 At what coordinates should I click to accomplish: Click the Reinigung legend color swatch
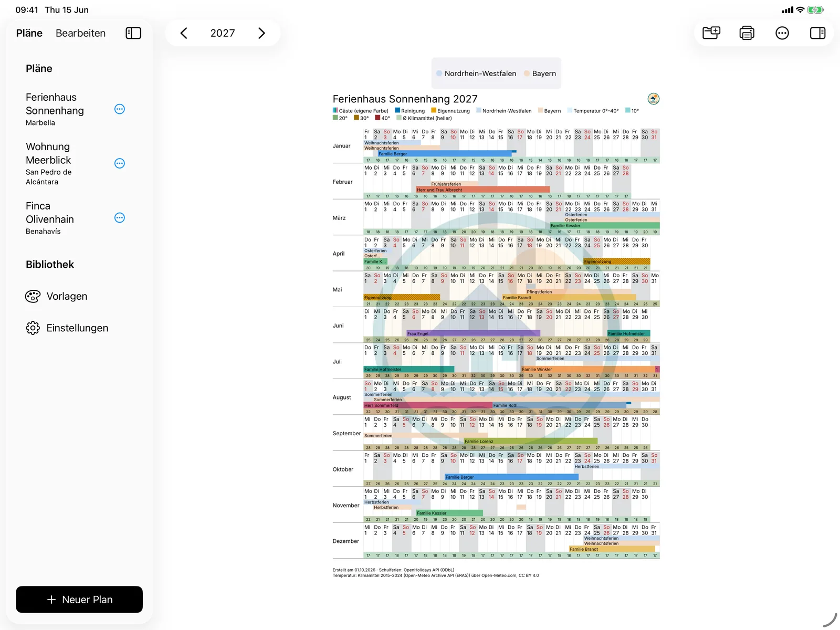(x=397, y=111)
